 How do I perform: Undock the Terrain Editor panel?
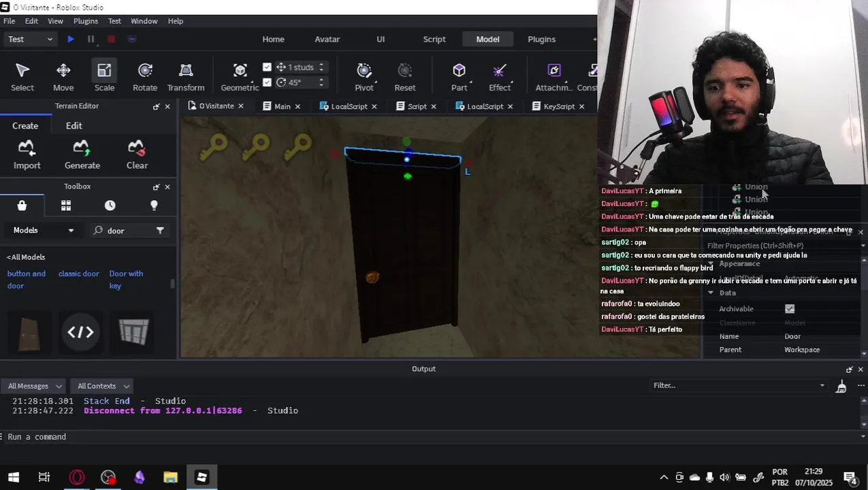157,107
